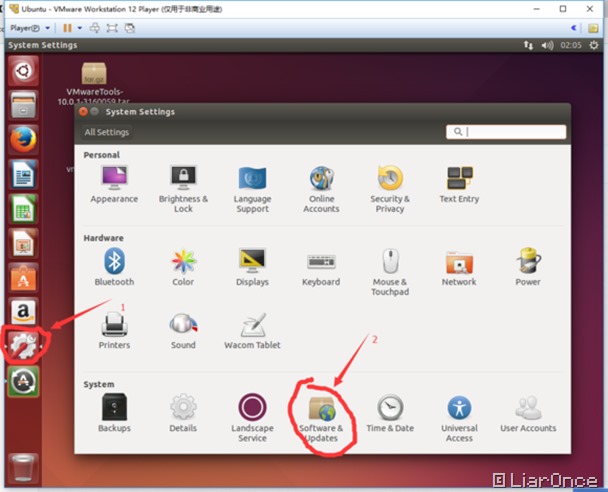Close the System Settings window

coord(83,112)
